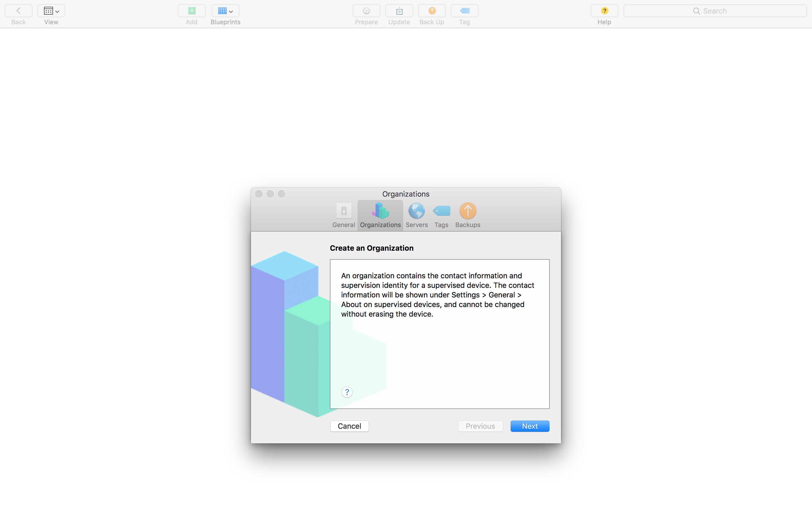Click the blue Next button
This screenshot has width=812, height=507.
pyautogui.click(x=529, y=426)
